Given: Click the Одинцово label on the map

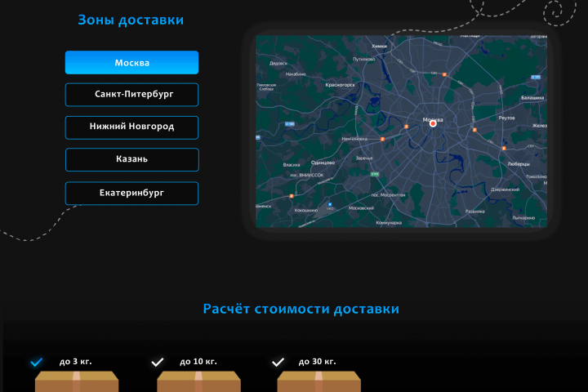Looking at the screenshot, I should pos(323,163).
